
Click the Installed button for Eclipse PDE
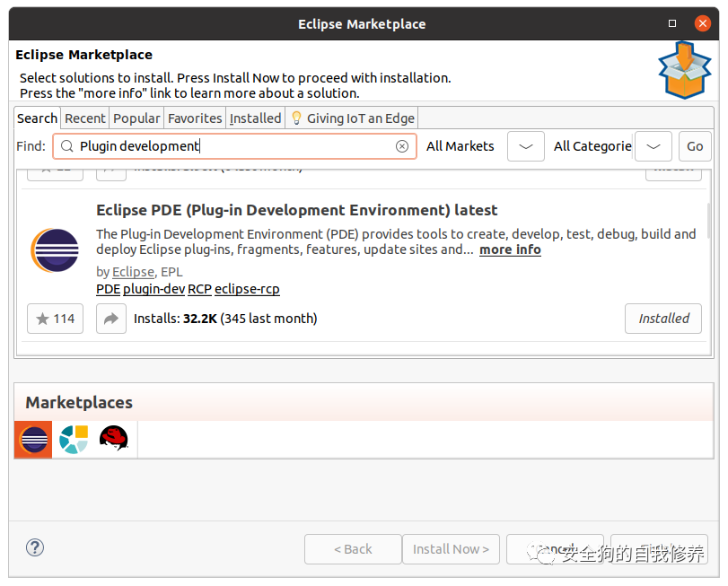(663, 319)
